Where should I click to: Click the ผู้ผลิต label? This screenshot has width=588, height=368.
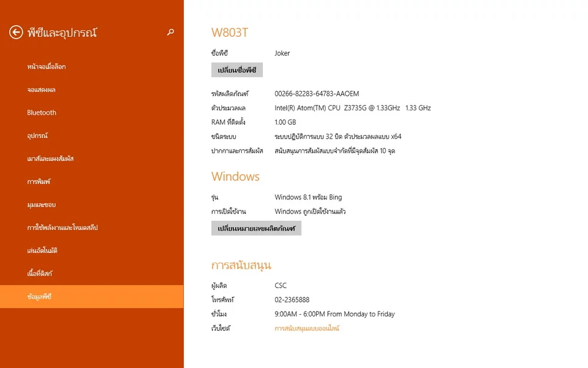[219, 286]
